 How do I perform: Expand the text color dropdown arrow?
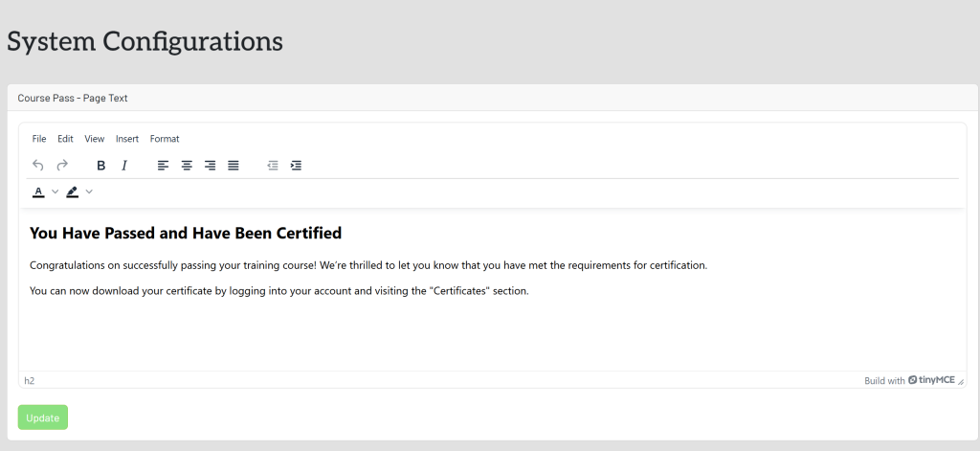pos(56,192)
